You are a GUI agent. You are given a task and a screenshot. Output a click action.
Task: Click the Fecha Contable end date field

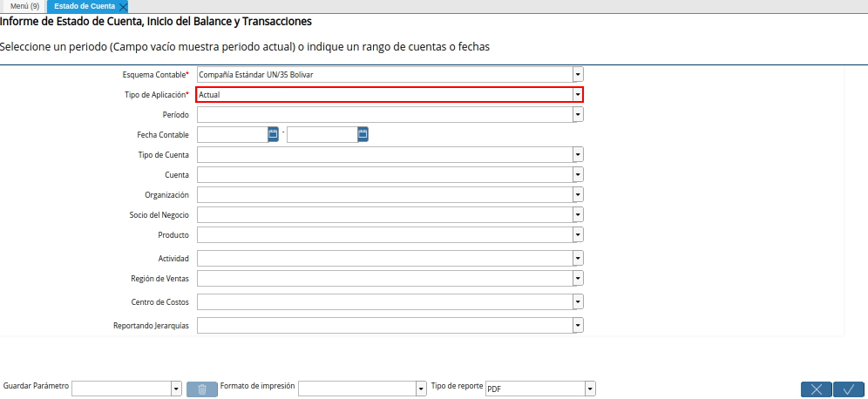322,134
